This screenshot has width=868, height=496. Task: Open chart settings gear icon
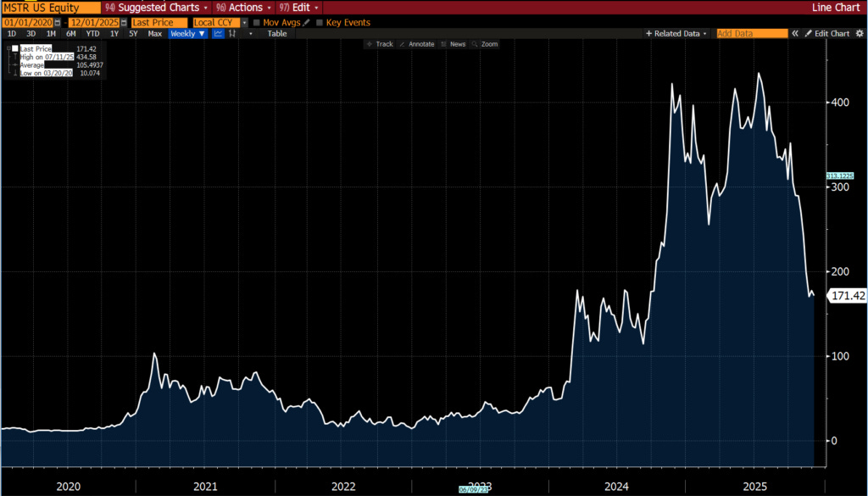[x=860, y=33]
